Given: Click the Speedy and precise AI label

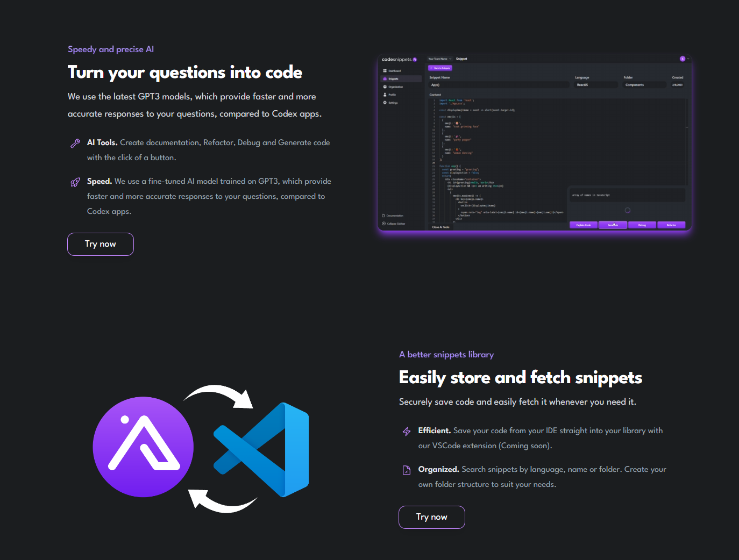Looking at the screenshot, I should (x=111, y=49).
